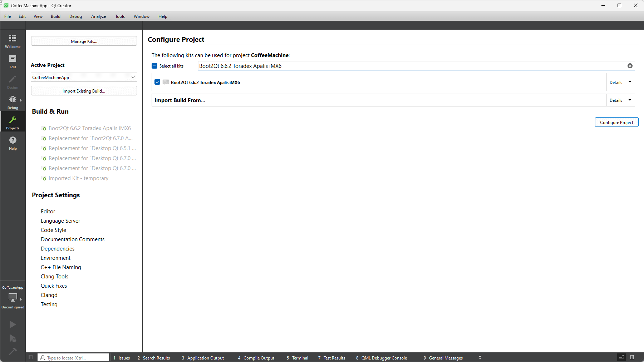Expand Details for Import Build From
This screenshot has width=644, height=362.
(620, 100)
